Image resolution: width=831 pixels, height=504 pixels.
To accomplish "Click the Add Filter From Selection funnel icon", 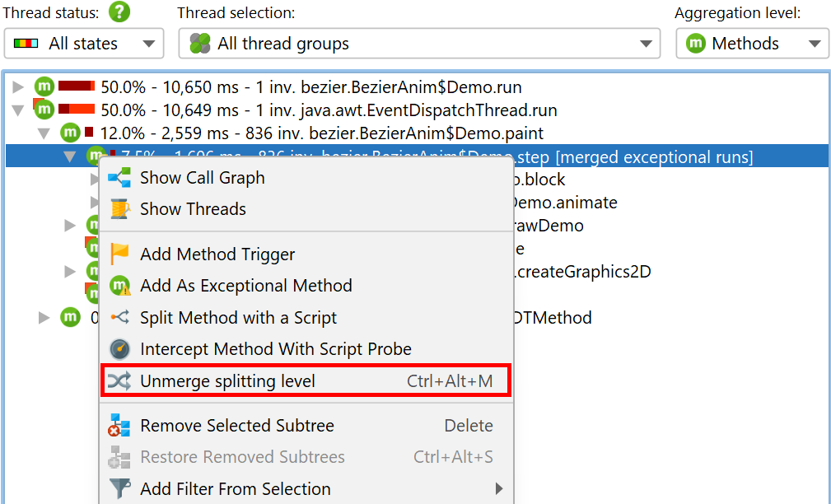I will tap(119, 488).
